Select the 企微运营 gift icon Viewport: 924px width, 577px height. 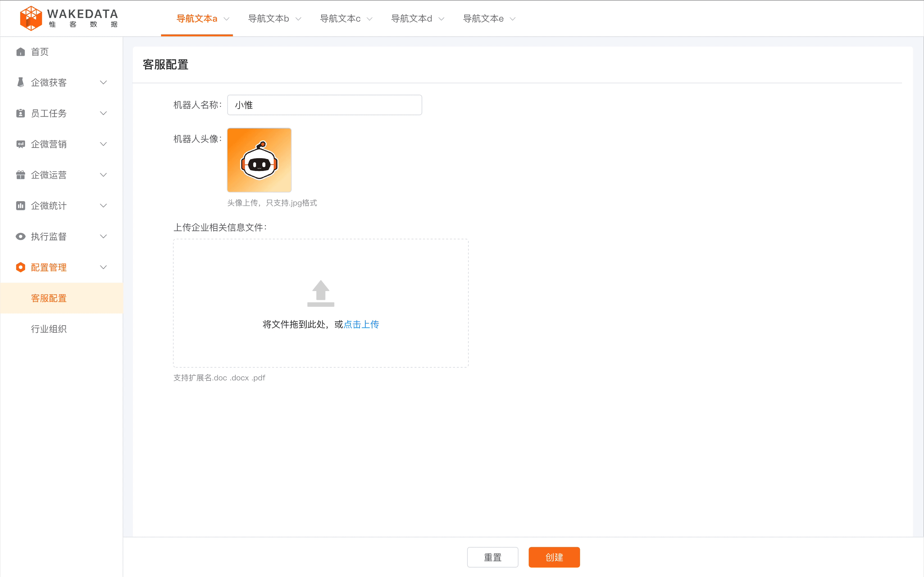pos(20,175)
